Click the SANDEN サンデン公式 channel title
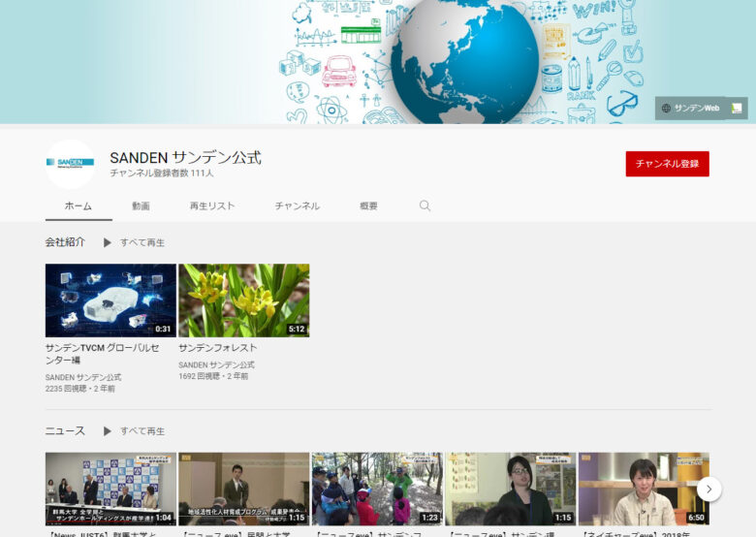Viewport: 756px width, 537px height. point(186,157)
